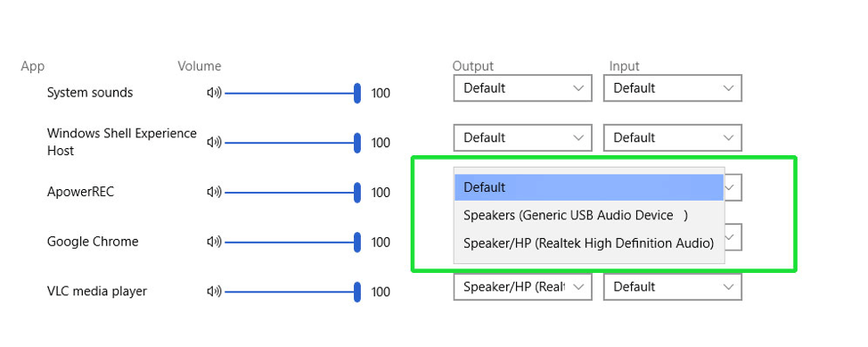Open Windows Shell Experience Host Output dropdown
Image resolution: width=868 pixels, height=347 pixels.
[522, 137]
